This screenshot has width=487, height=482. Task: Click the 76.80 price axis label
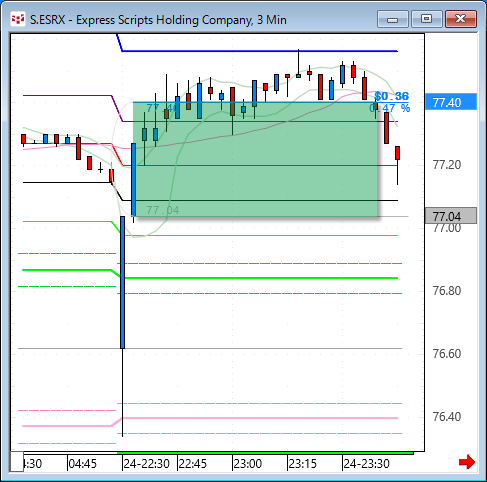pyautogui.click(x=447, y=291)
